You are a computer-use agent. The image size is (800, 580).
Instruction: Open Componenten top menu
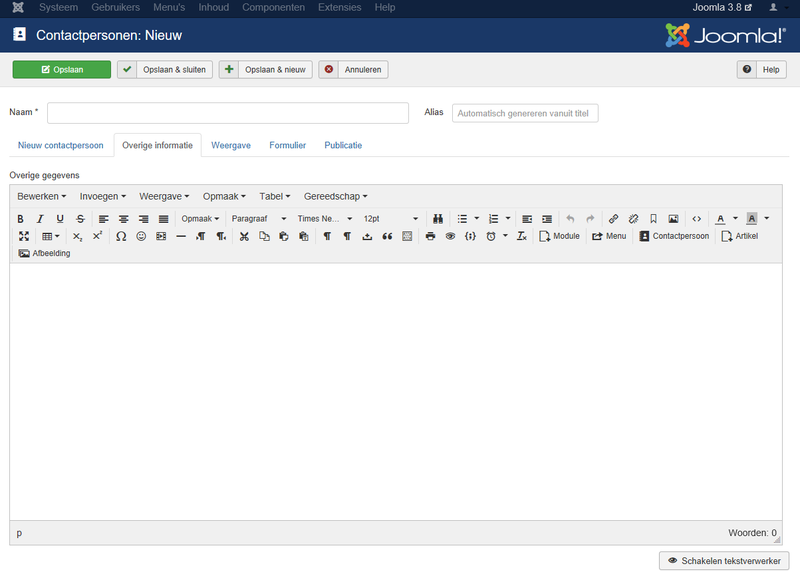273,8
